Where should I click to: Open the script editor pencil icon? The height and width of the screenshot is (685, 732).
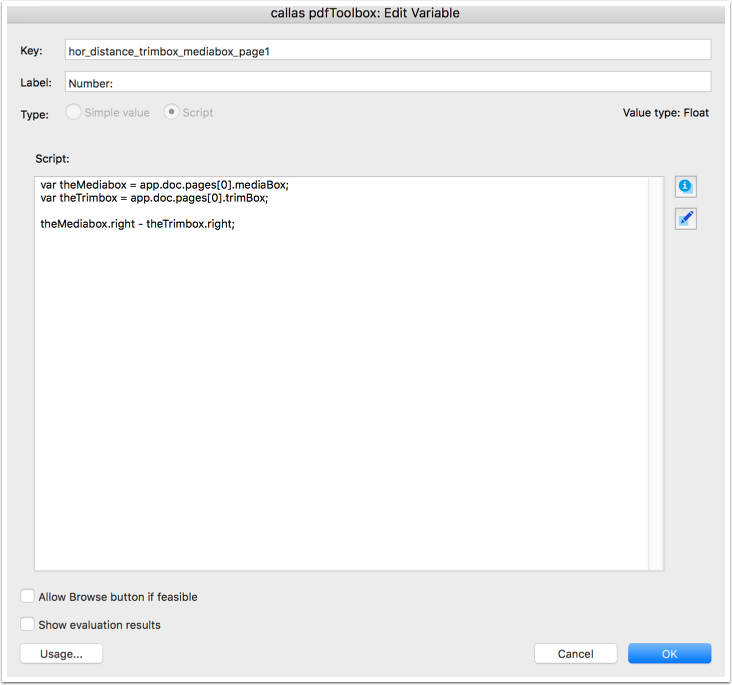pos(685,219)
